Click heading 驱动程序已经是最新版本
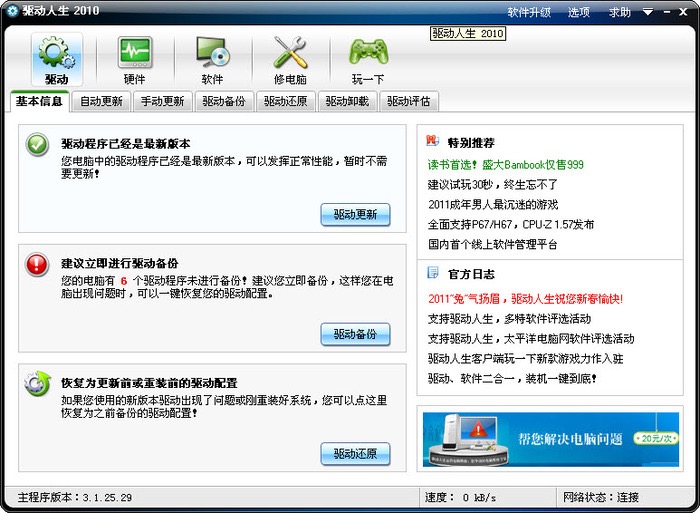Screen dimensions: 700x513 (x=126, y=144)
